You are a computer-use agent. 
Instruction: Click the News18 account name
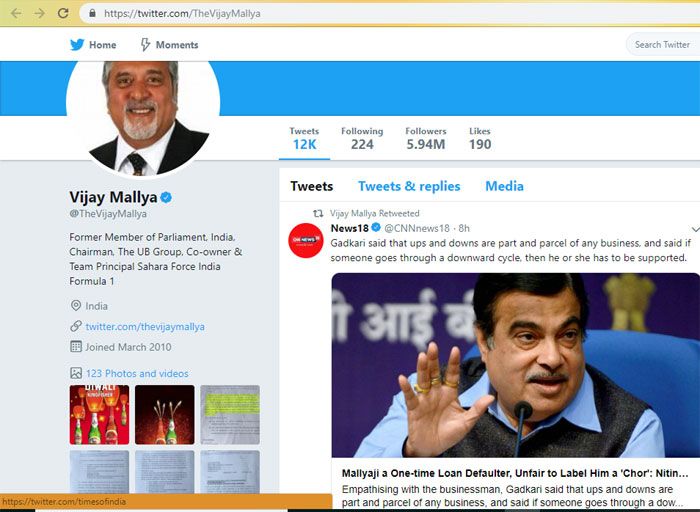point(350,228)
